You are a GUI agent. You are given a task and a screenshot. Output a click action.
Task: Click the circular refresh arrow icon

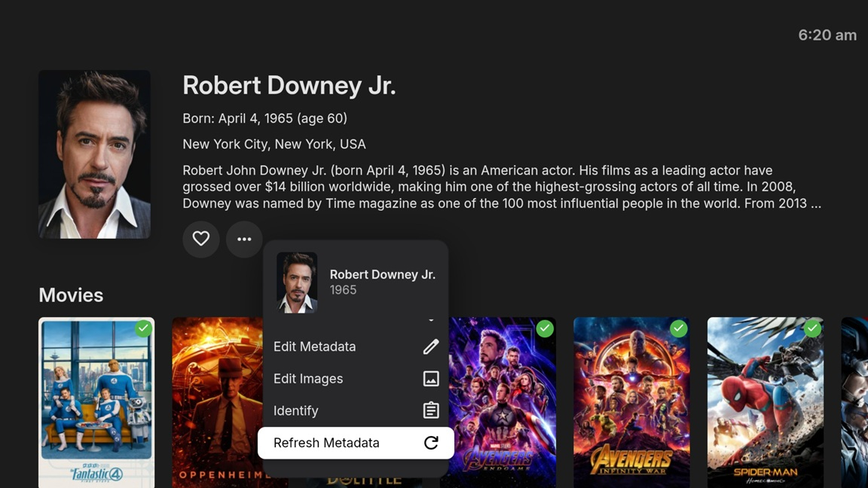(430, 443)
